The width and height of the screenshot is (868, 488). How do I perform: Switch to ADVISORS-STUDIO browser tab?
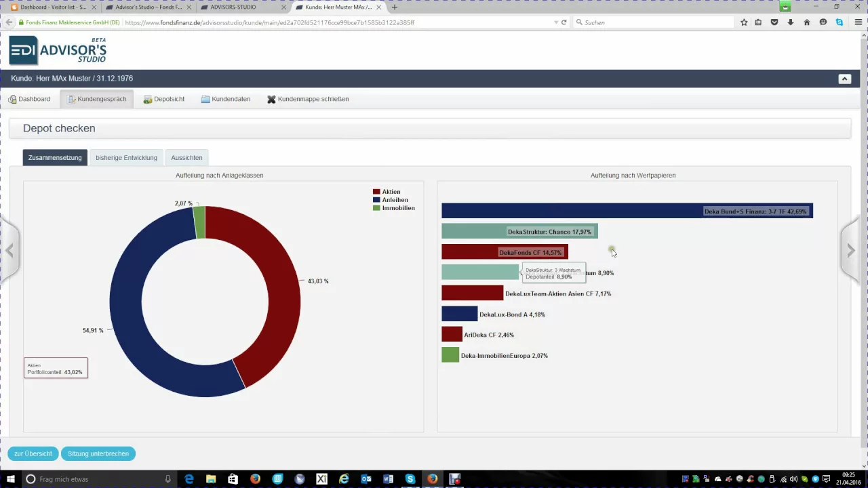pyautogui.click(x=243, y=7)
